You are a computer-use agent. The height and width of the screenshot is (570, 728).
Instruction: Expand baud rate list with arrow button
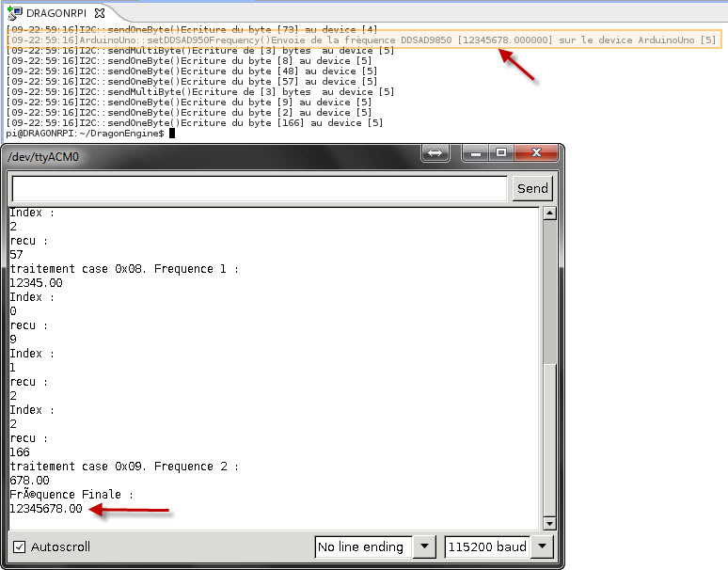[542, 546]
